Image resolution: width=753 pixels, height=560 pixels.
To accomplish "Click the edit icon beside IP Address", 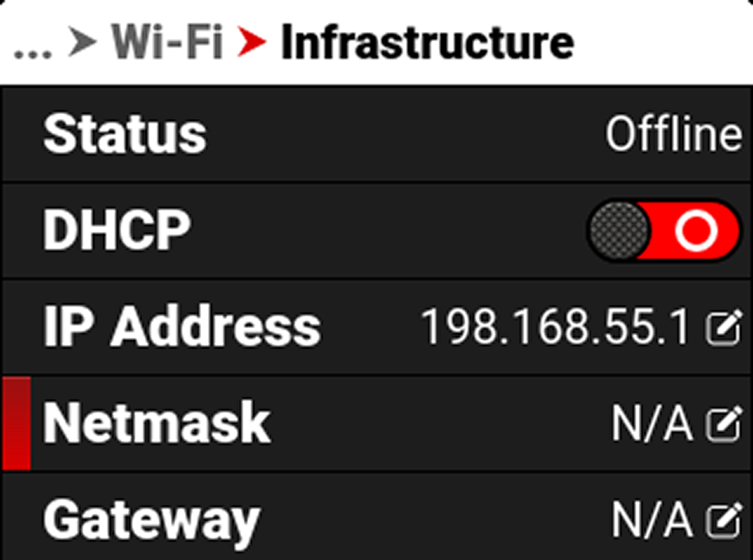I will click(724, 328).
